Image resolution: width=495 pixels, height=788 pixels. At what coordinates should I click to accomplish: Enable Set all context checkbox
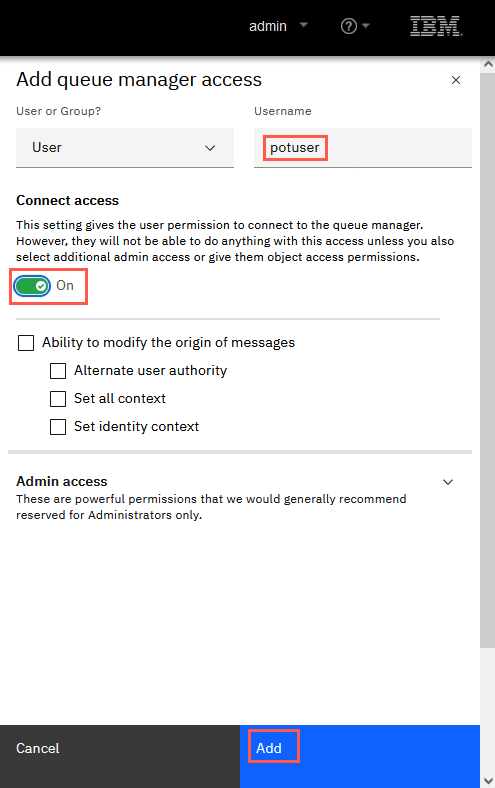point(58,399)
